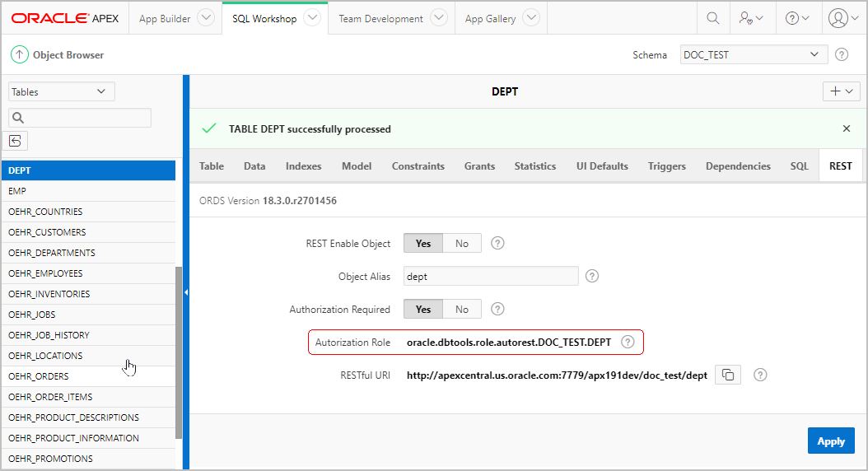Set Authorization Required to Yes
Screen dimensions: 868x471
tap(423, 309)
